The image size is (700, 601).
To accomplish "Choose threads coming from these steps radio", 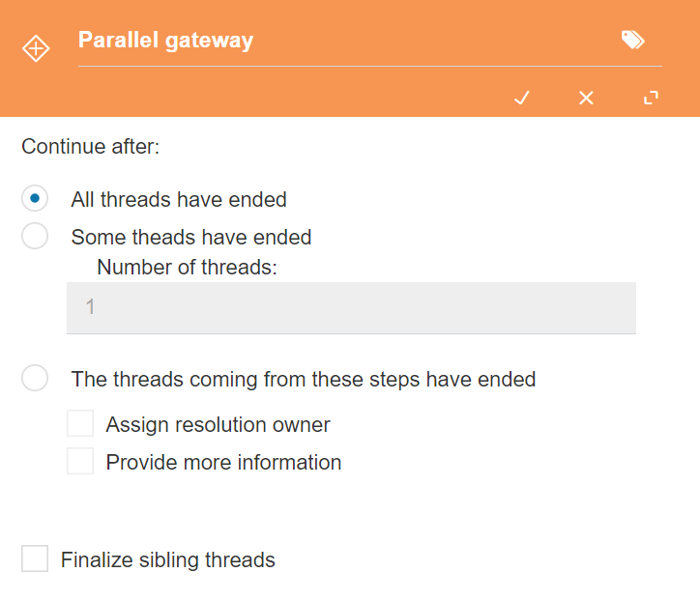I will [35, 378].
